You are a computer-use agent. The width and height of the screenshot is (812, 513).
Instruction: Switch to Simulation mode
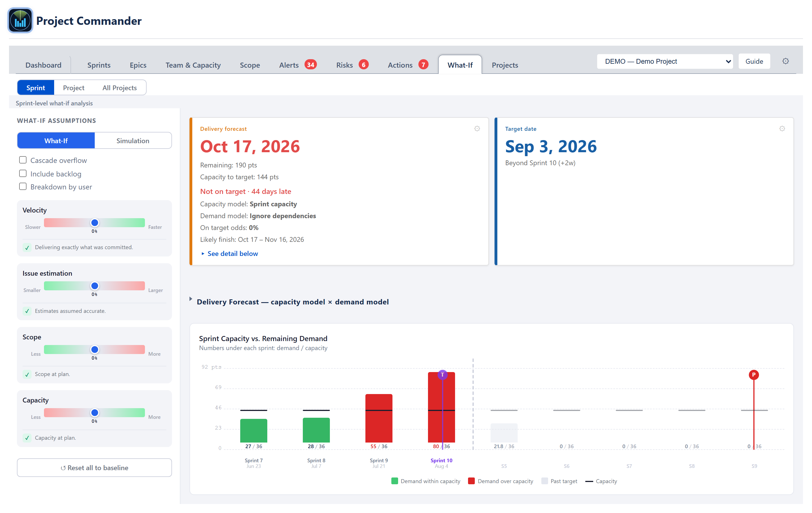133,141
